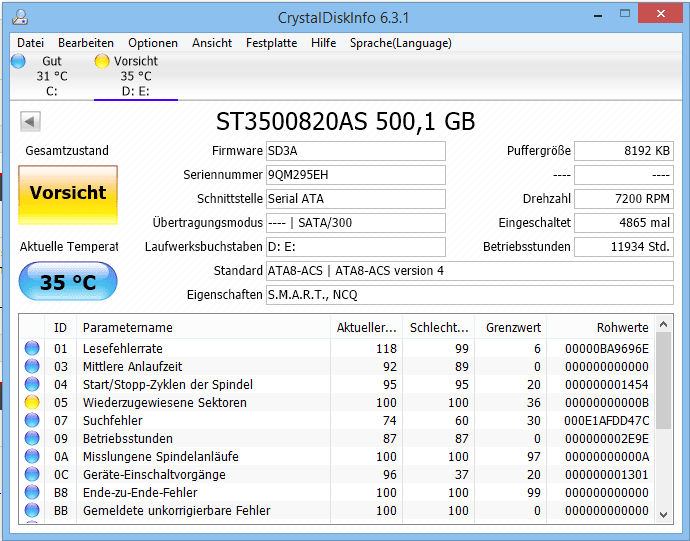This screenshot has width=690, height=541.
Task: Click the Übertragungsmodus field SATA/300
Action: (356, 223)
